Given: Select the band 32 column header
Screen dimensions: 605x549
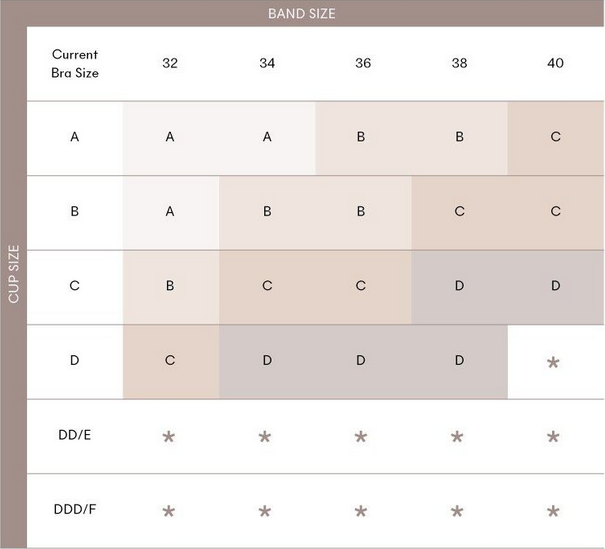Looking at the screenshot, I should (170, 63).
